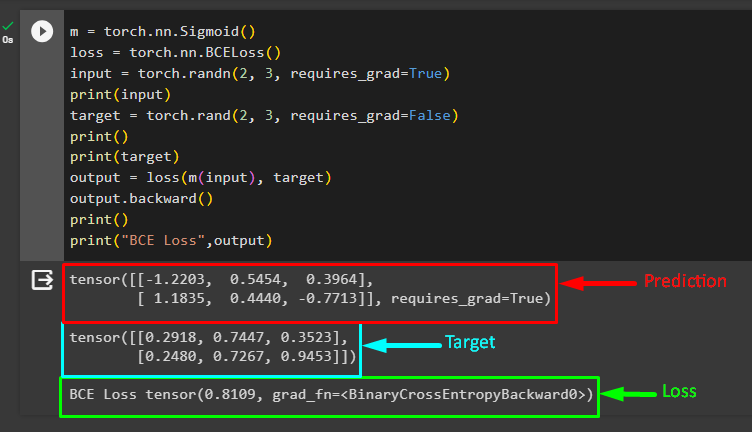Click target output row starting 0.2480
Viewport: 752px width, 432px height.
247,357
